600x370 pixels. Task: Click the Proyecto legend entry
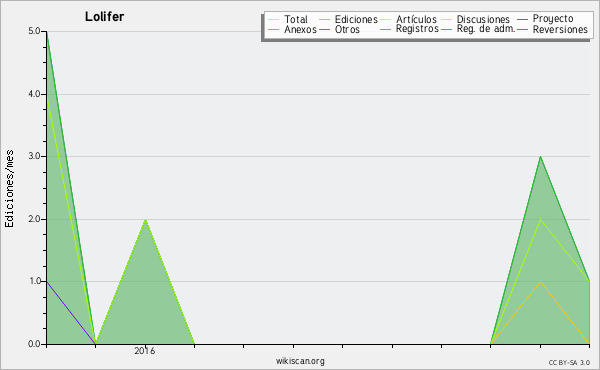(545, 18)
